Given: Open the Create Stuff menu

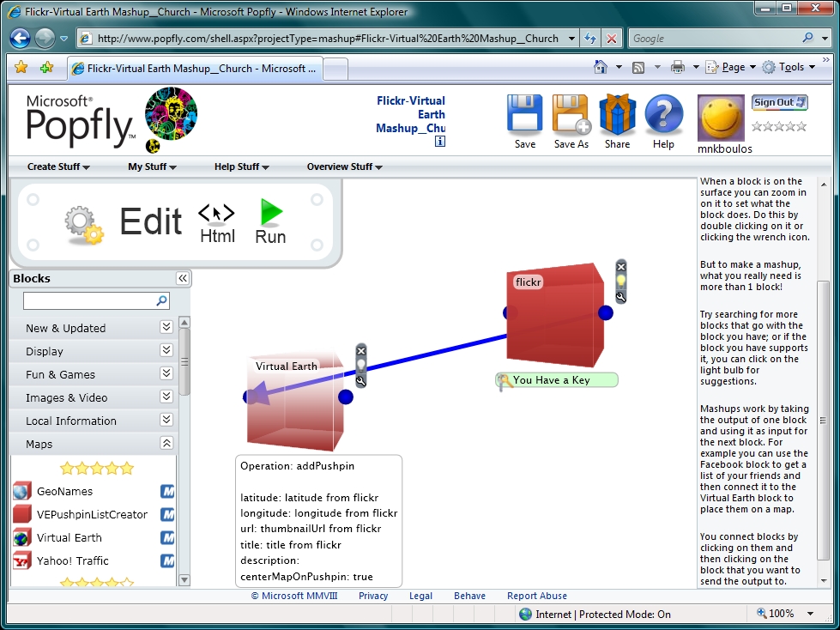Looking at the screenshot, I should coord(58,167).
